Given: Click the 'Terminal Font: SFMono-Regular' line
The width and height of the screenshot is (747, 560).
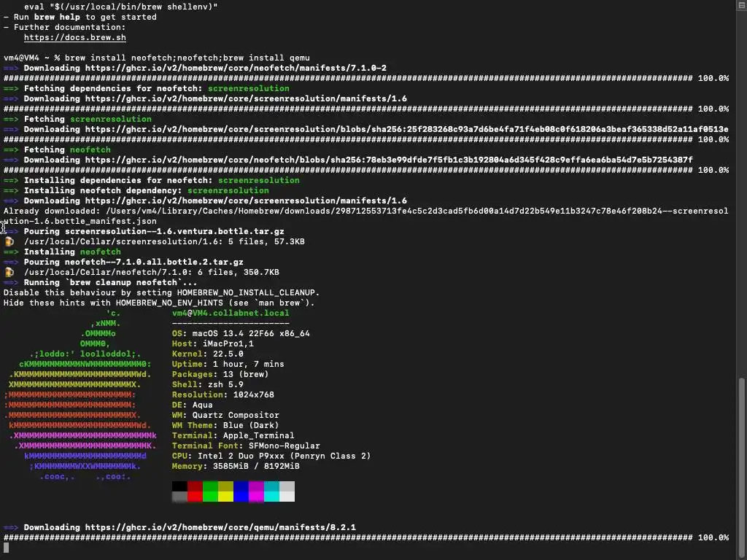Looking at the screenshot, I should pyautogui.click(x=246, y=446).
